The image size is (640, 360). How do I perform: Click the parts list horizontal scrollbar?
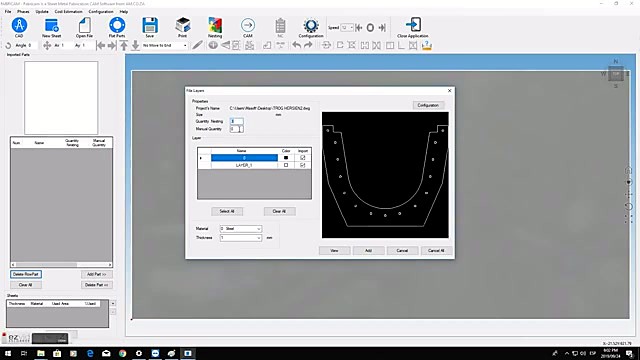pos(61,264)
